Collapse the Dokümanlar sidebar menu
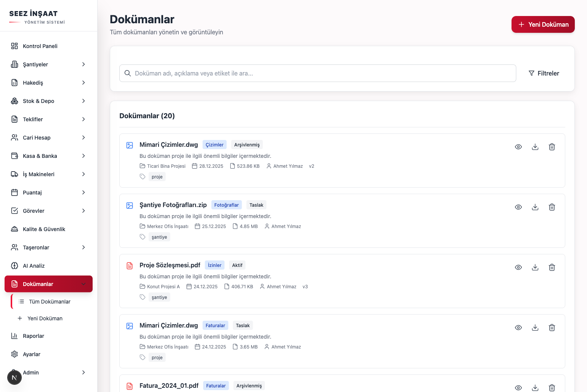Screen dimensions: 587x392 pyautogui.click(x=83, y=284)
